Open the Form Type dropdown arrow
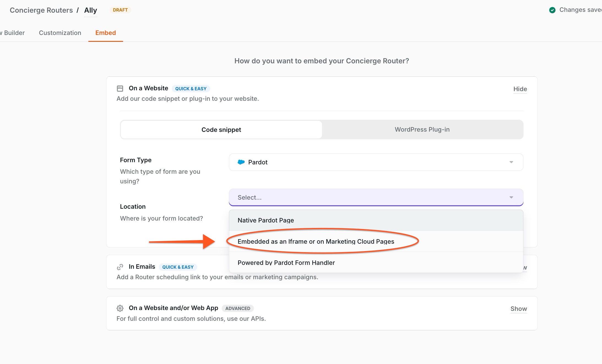 [511, 162]
